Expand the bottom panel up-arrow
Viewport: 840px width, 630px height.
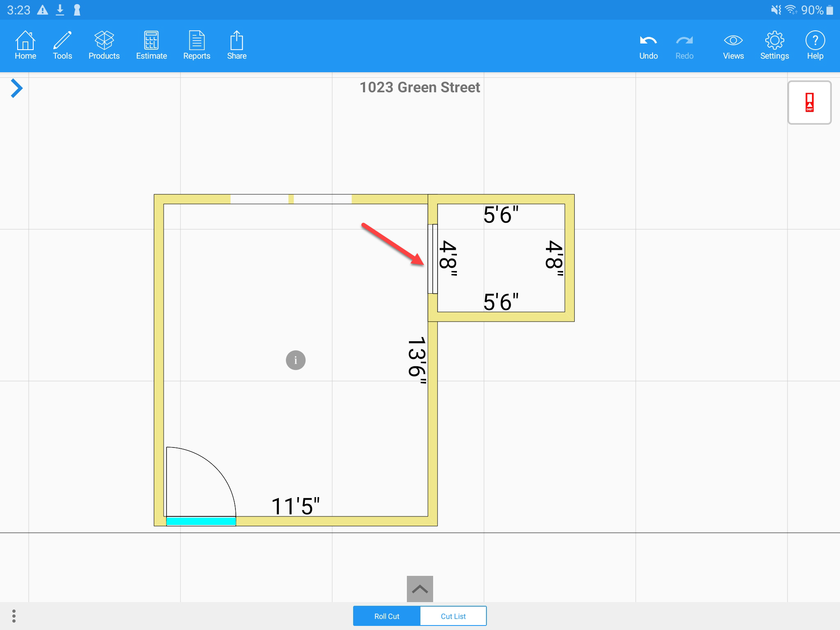point(420,589)
